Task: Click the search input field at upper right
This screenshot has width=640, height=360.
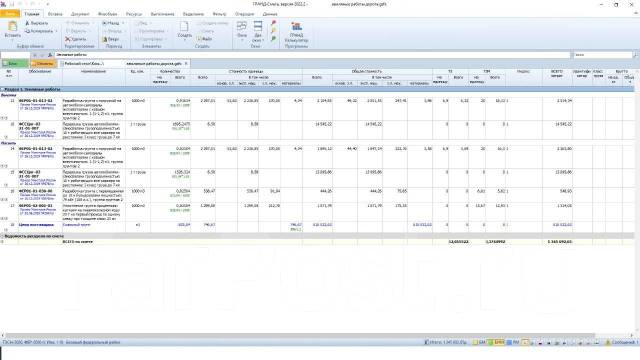Action: click(603, 55)
